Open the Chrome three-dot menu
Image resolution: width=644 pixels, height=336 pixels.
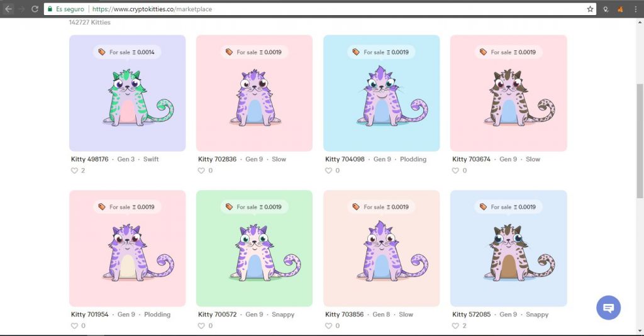635,9
